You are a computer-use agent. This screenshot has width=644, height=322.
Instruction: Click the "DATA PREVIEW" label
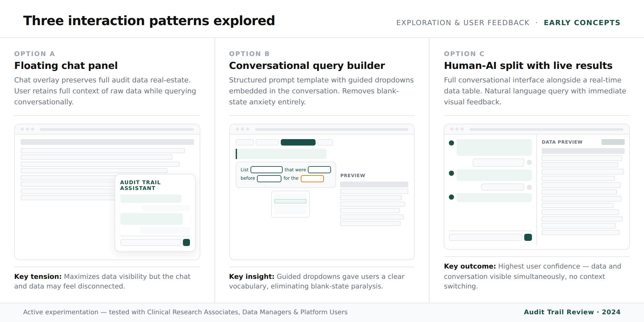tap(562, 142)
